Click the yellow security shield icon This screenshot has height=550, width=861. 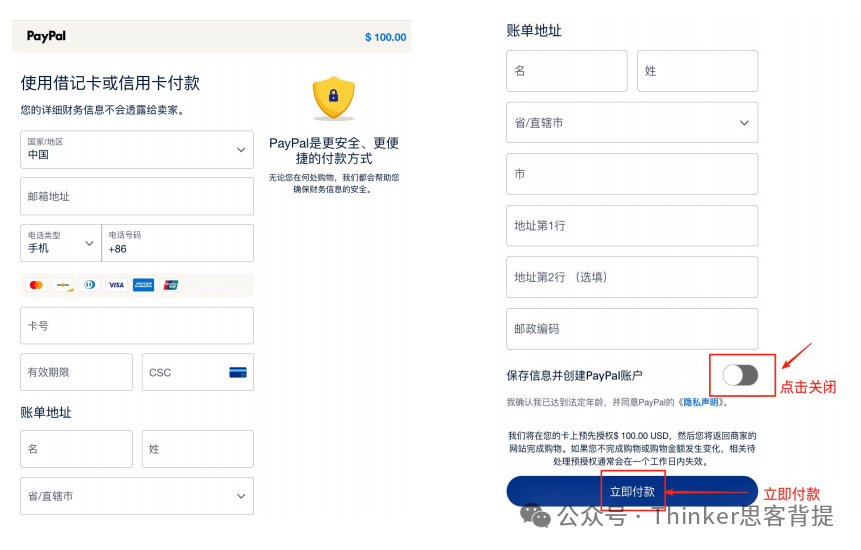[333, 98]
